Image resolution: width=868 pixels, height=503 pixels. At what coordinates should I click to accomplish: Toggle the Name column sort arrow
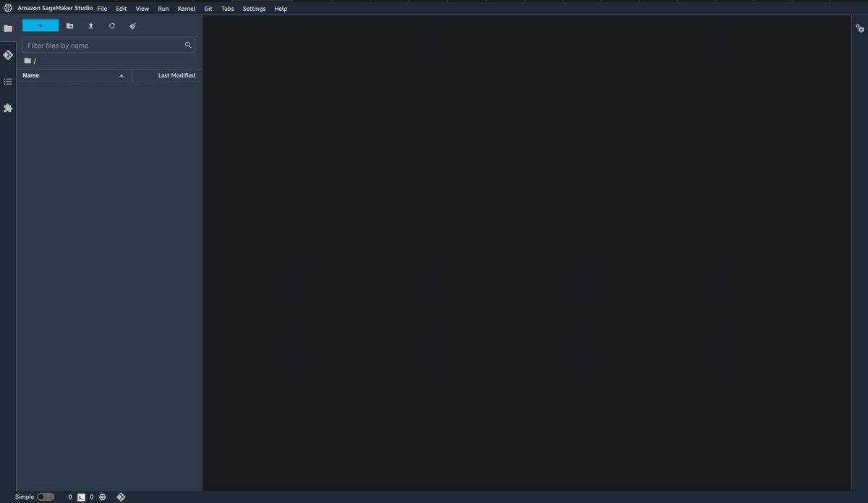coord(122,76)
